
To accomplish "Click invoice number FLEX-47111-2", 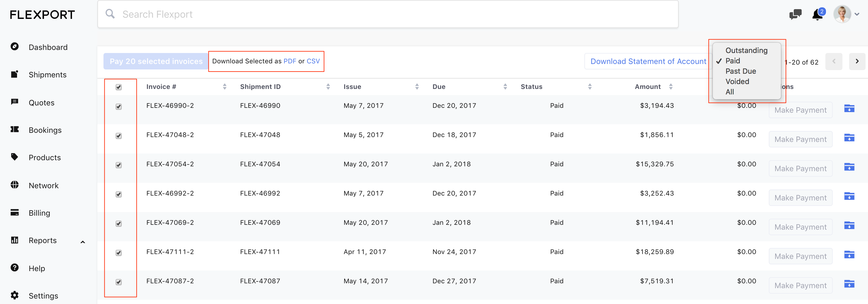I will tap(170, 252).
